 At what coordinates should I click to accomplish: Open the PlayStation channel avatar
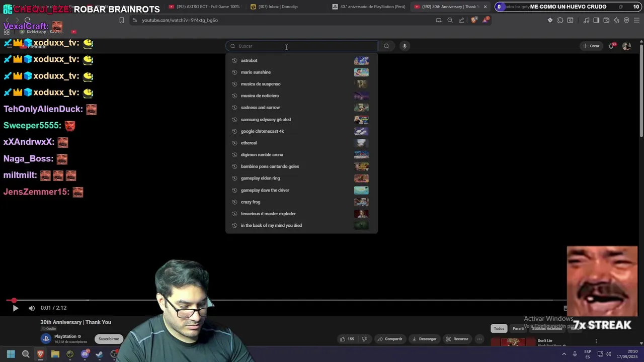pos(46,338)
